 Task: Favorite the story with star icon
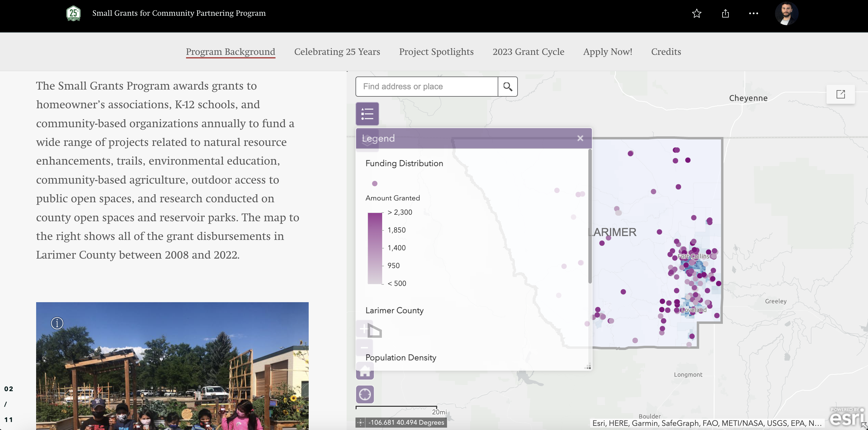[x=696, y=13]
